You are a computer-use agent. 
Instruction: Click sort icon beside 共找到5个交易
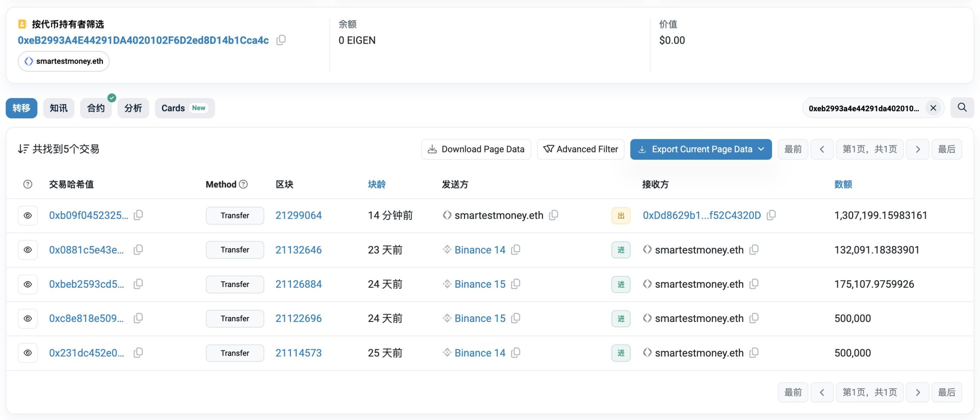pos(23,149)
